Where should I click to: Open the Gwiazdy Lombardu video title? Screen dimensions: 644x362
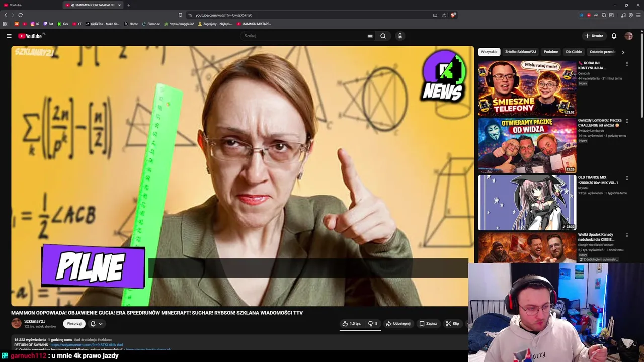pyautogui.click(x=600, y=123)
